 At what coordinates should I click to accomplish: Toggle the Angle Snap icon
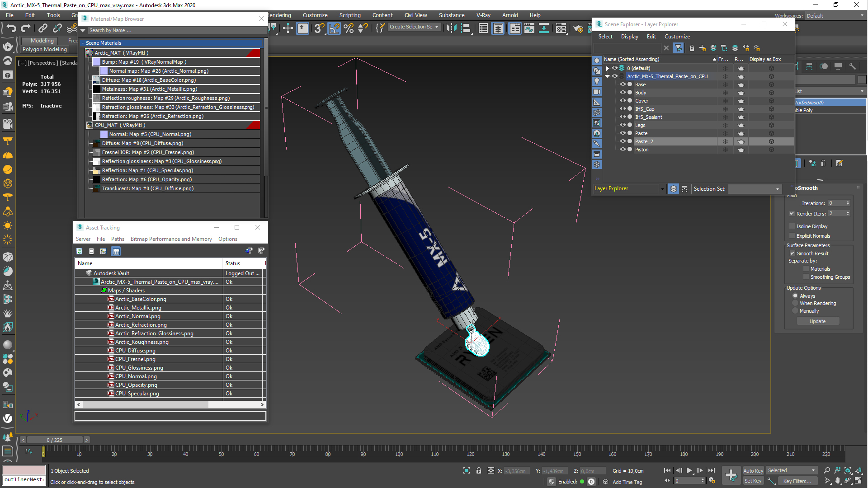tap(335, 28)
